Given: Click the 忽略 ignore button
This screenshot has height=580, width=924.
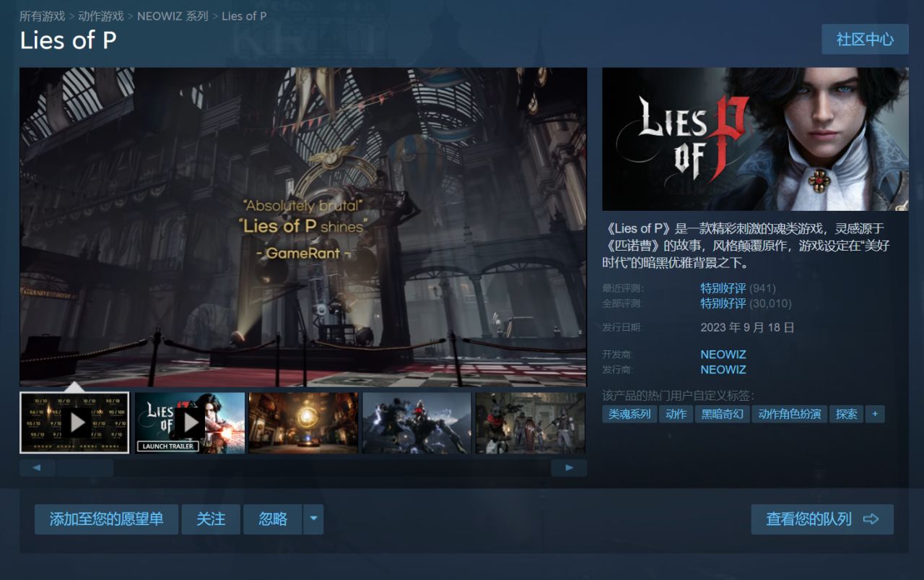Looking at the screenshot, I should (273, 519).
